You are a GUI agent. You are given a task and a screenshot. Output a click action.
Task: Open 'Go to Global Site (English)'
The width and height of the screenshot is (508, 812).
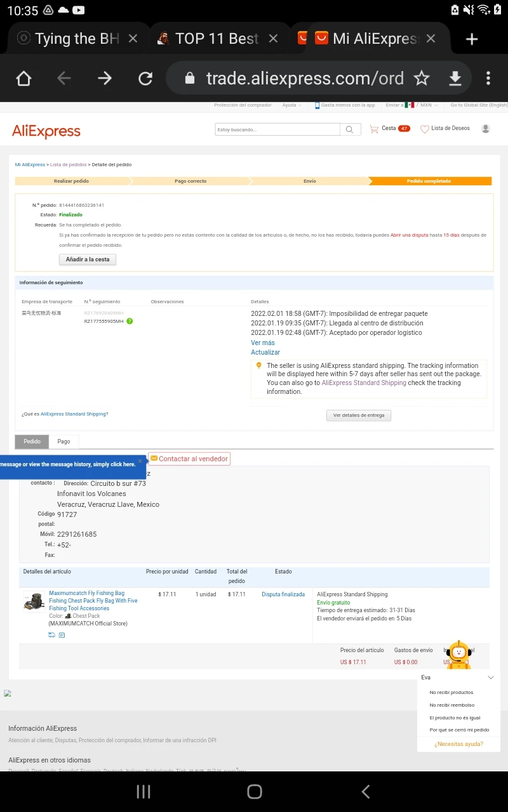[479, 105]
